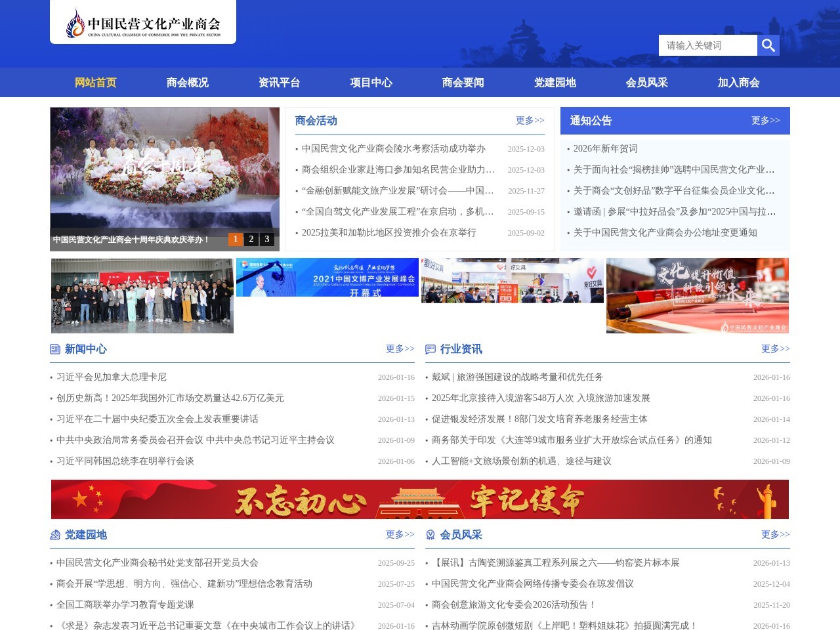Image resolution: width=840 pixels, height=630 pixels.
Task: Switch carousel to slide 3
Action: pyautogui.click(x=266, y=240)
